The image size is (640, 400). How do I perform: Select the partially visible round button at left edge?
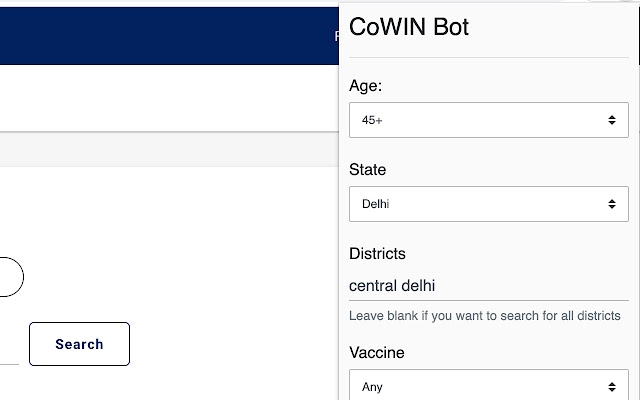click(x=11, y=277)
